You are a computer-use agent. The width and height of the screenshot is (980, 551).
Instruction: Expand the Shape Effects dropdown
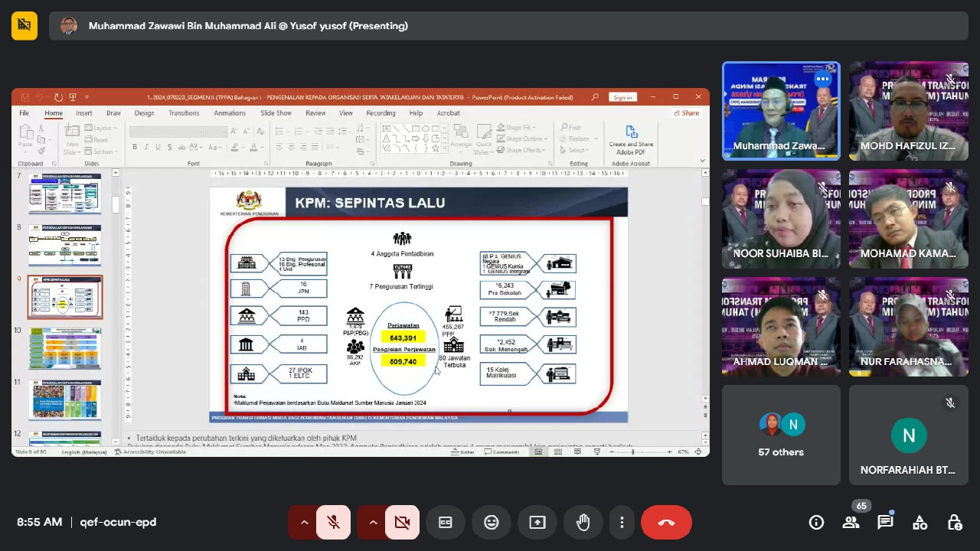point(522,151)
